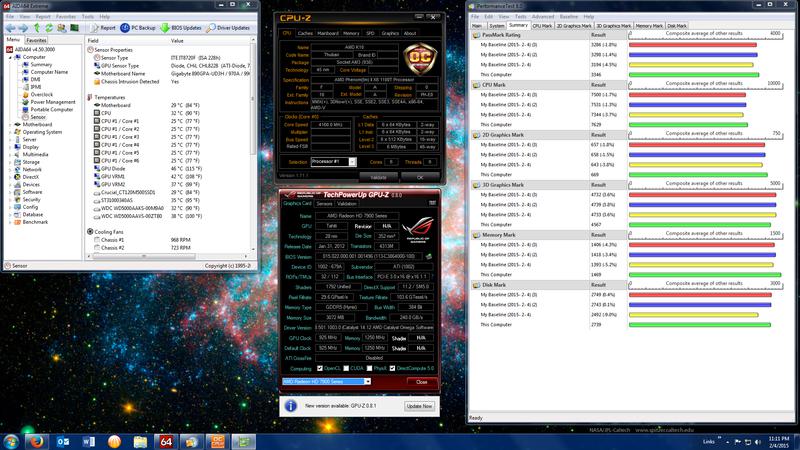The width and height of the screenshot is (800, 450).
Task: Refresh AIDA64 page with green arrows icon
Action: pyautogui.click(x=49, y=28)
